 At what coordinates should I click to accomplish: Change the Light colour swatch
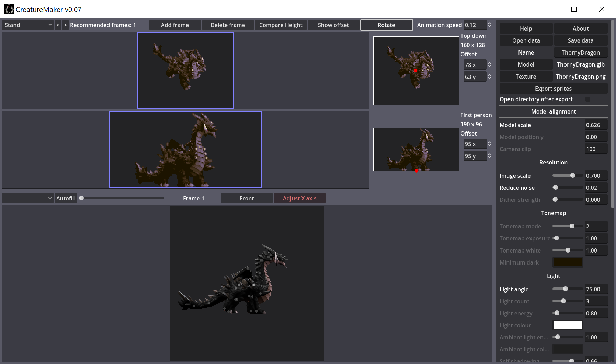tap(568, 325)
